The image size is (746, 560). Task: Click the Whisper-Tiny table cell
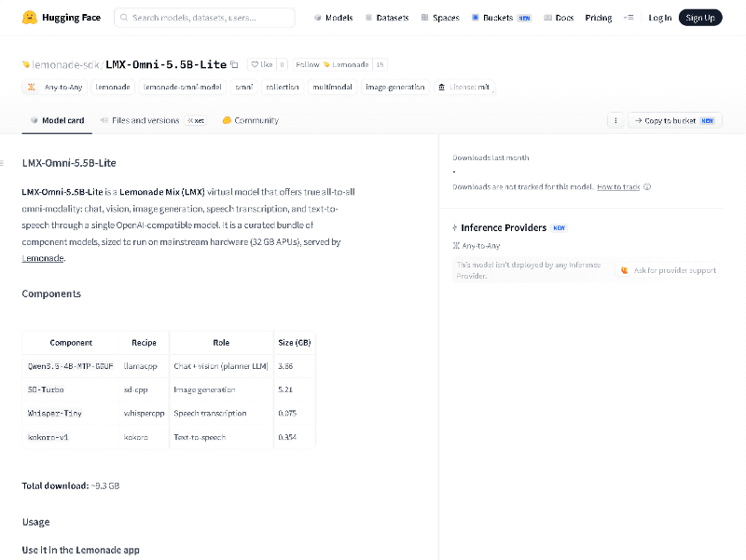pyautogui.click(x=71, y=413)
